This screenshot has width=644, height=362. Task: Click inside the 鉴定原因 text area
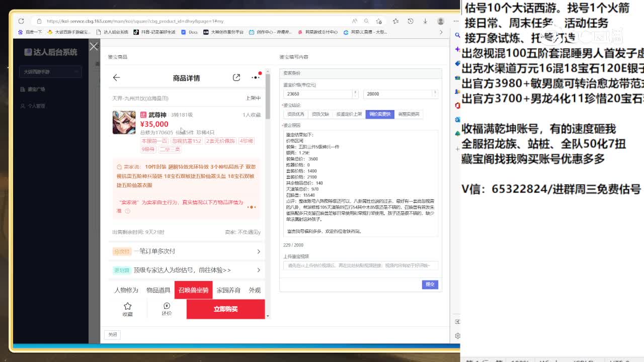coord(360,183)
